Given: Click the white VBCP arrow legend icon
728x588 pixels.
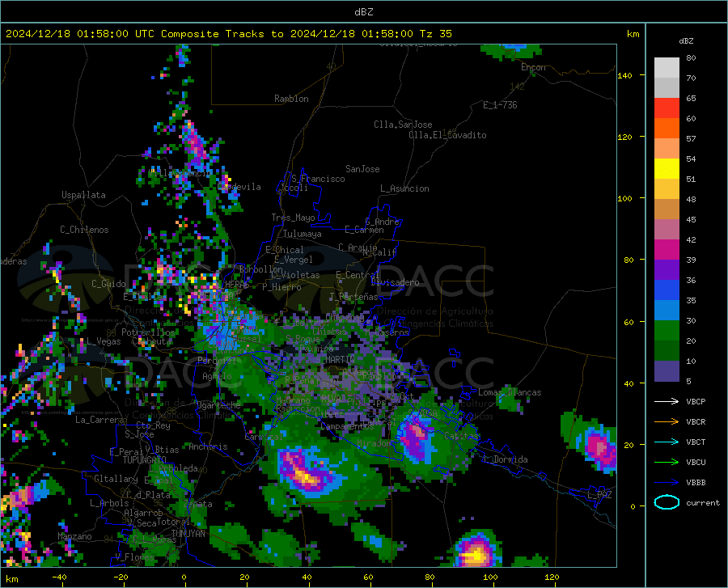Looking at the screenshot, I should pyautogui.click(x=667, y=401).
